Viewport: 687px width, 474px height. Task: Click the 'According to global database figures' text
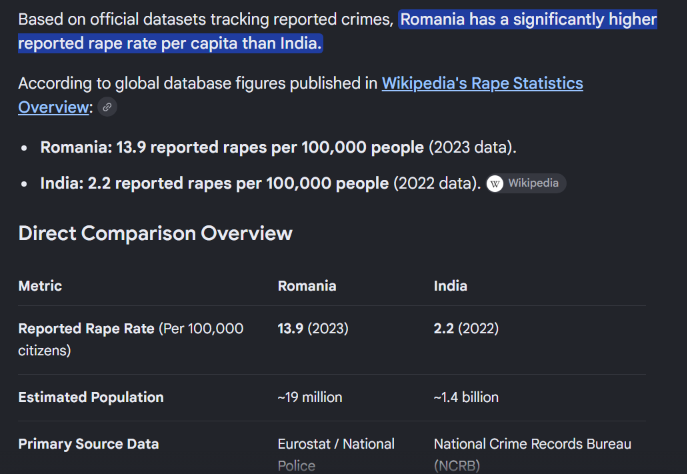(198, 83)
